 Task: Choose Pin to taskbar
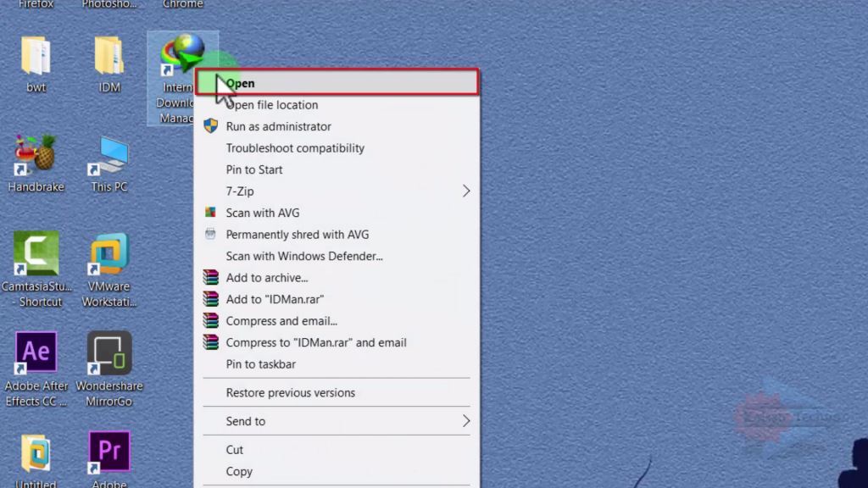[337, 363]
